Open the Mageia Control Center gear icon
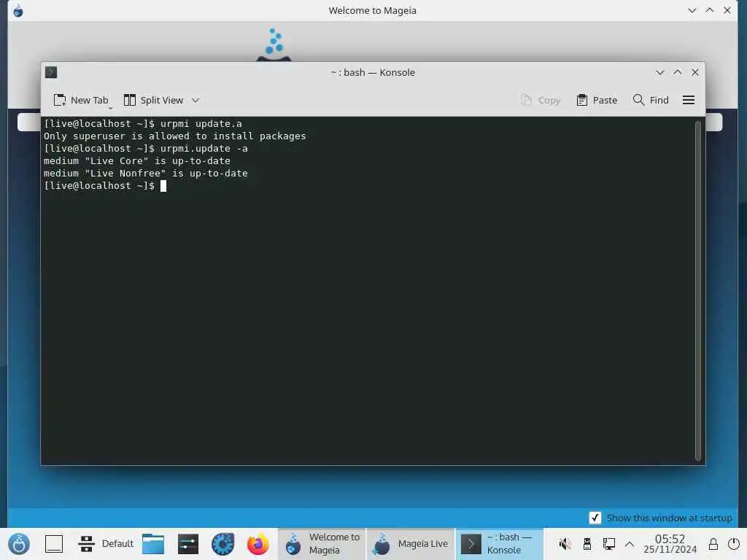 click(223, 544)
